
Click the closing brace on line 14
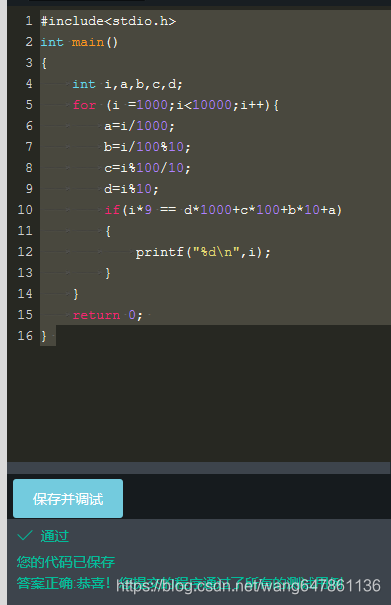76,294
